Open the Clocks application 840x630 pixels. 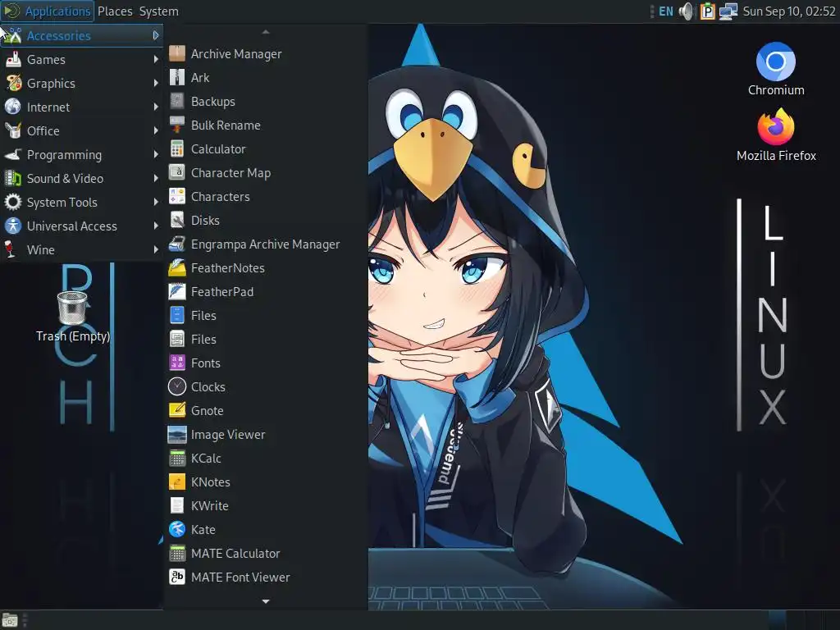(x=266, y=387)
